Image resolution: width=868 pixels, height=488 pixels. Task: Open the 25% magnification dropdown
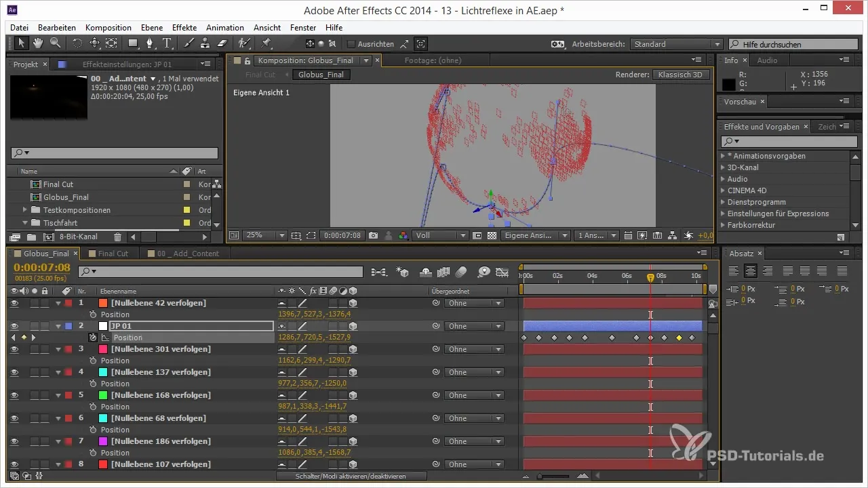click(264, 235)
